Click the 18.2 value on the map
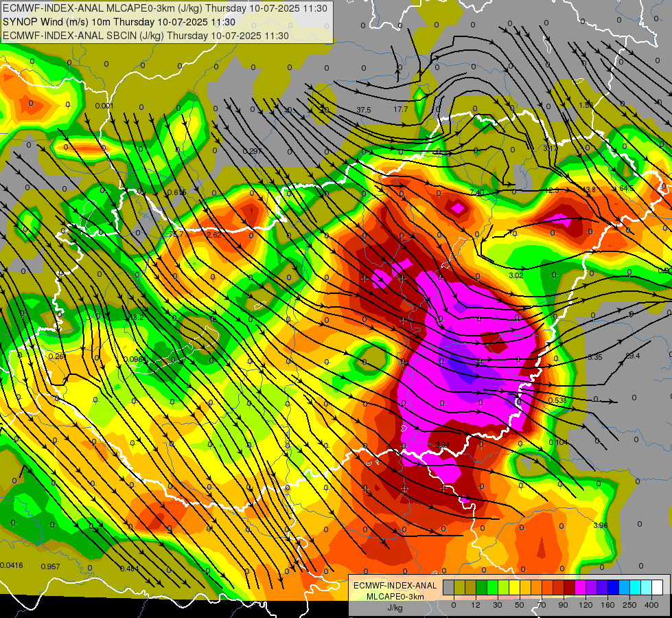Screen dimensions: 672x618 [137, 317]
